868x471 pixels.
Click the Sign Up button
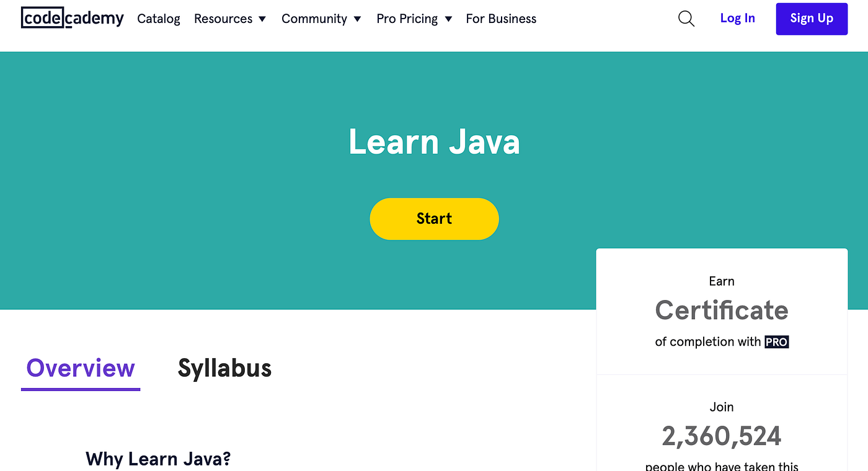812,19
